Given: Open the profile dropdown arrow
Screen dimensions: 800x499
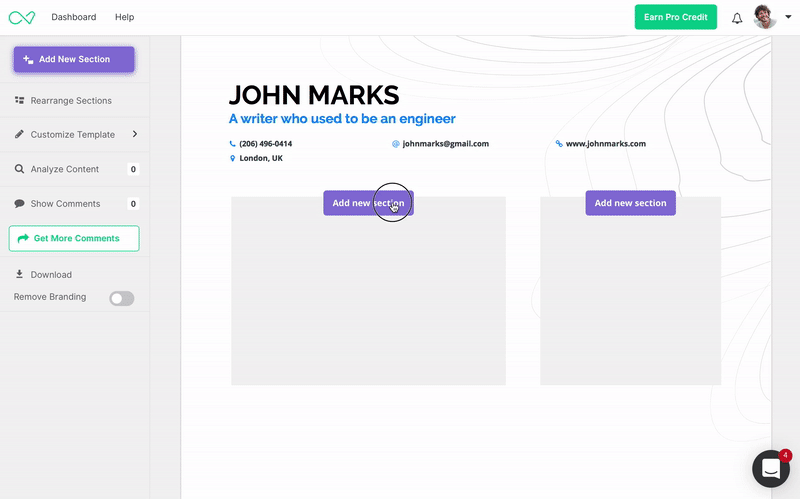Looking at the screenshot, I should click(787, 17).
